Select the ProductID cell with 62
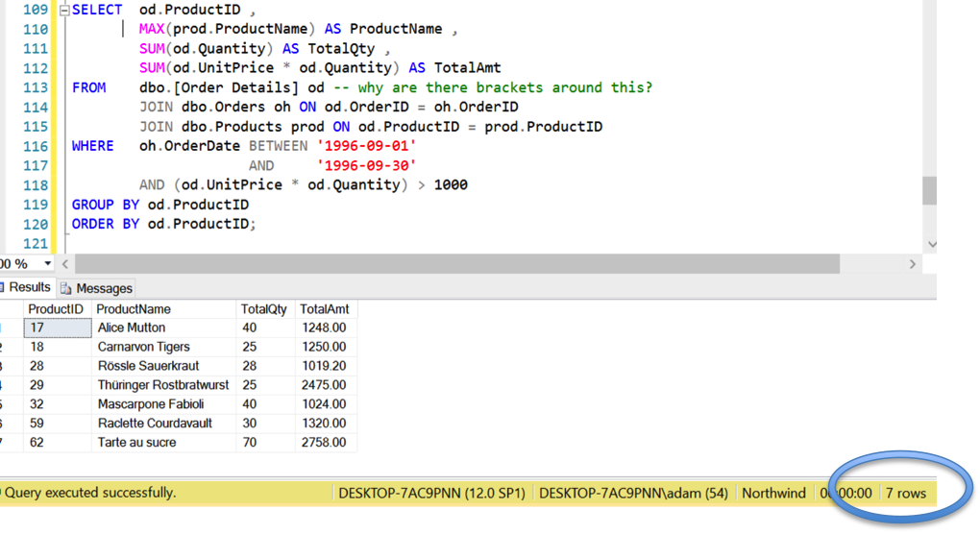Screen dimensions: 980x534 pos(58,442)
